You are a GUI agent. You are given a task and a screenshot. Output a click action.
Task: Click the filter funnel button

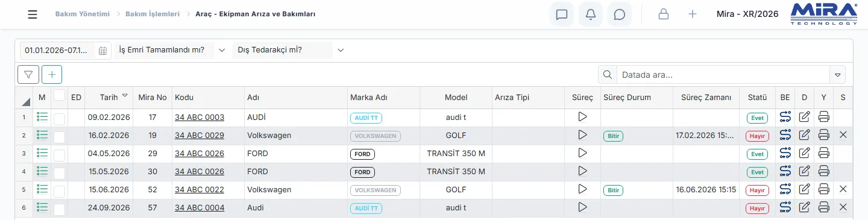click(x=28, y=75)
